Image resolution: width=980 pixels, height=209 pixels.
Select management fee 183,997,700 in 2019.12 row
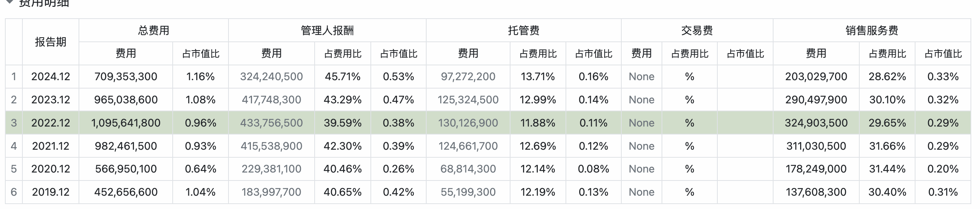coord(271,192)
